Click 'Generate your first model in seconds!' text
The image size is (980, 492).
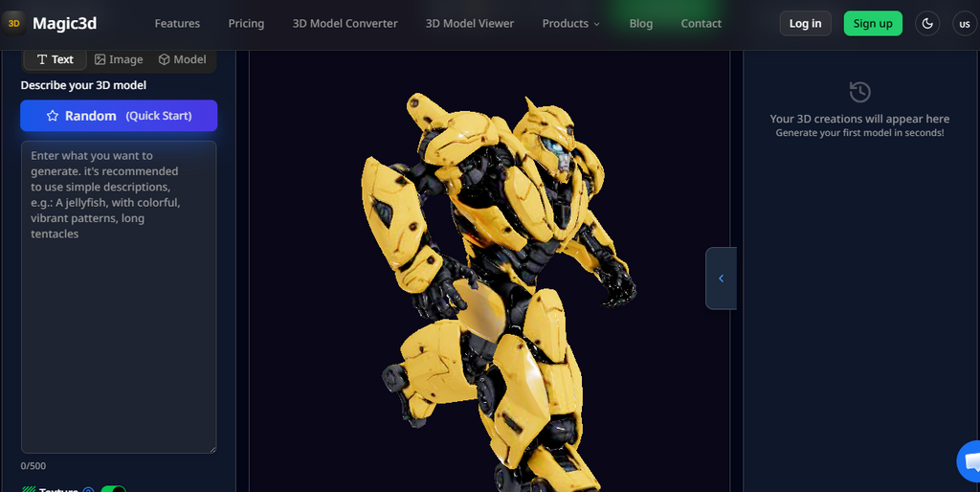[860, 132]
